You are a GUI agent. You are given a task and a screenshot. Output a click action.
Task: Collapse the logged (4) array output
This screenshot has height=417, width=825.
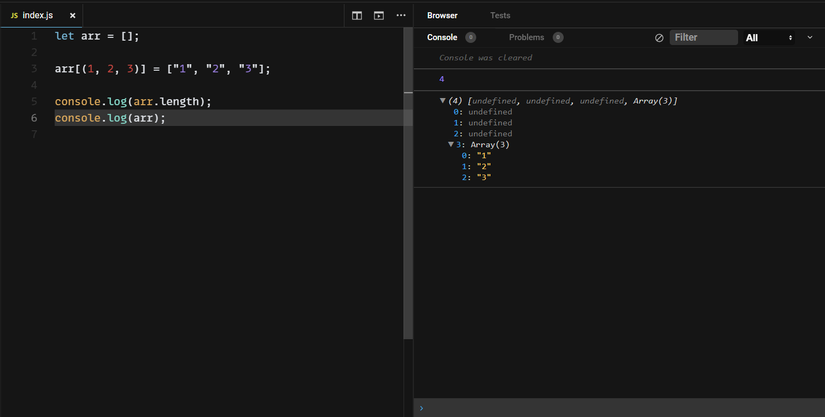click(443, 101)
